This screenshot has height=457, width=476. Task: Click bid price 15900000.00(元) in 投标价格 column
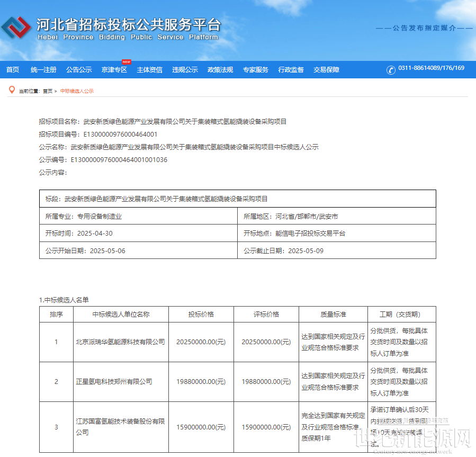(201, 427)
